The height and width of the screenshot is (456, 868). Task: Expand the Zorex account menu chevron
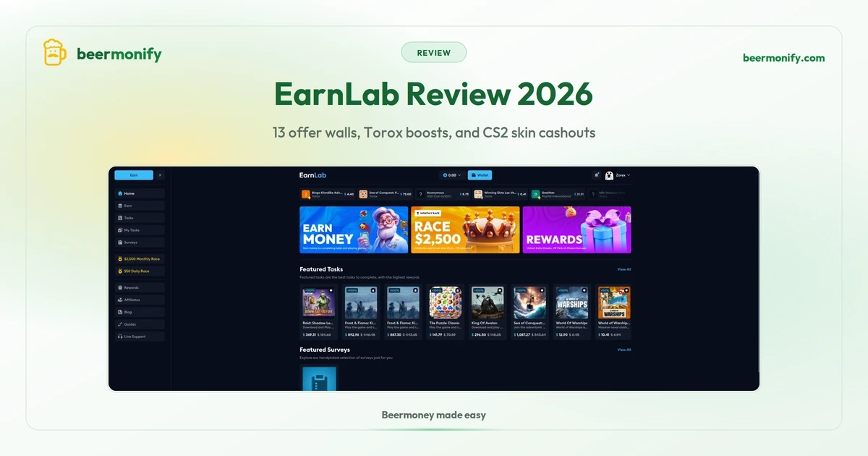click(629, 175)
